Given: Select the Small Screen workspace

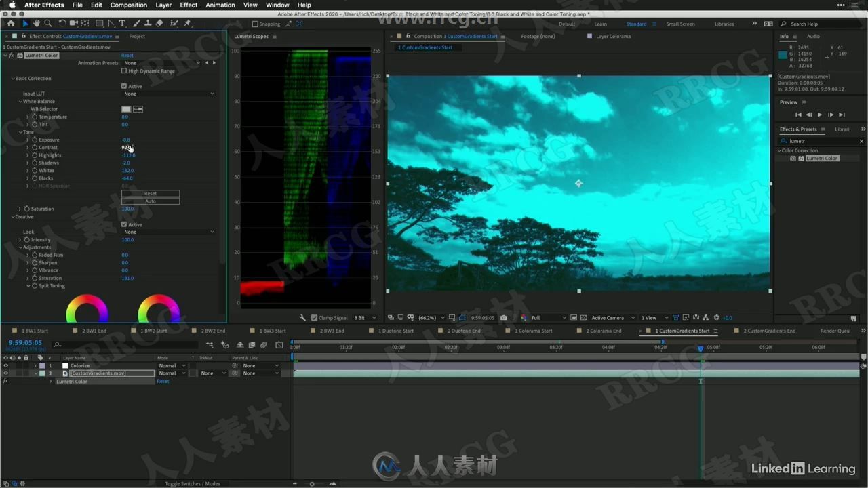Looking at the screenshot, I should (x=680, y=24).
